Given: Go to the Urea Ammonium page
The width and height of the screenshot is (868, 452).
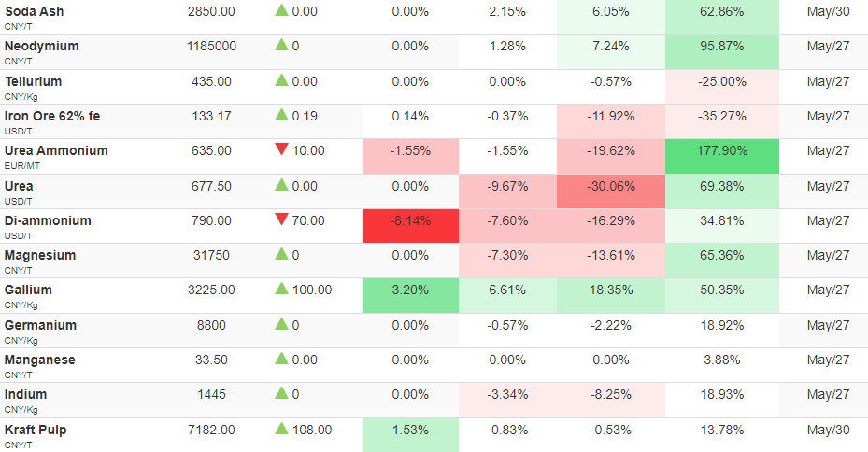Looking at the screenshot, I should pyautogui.click(x=56, y=150).
